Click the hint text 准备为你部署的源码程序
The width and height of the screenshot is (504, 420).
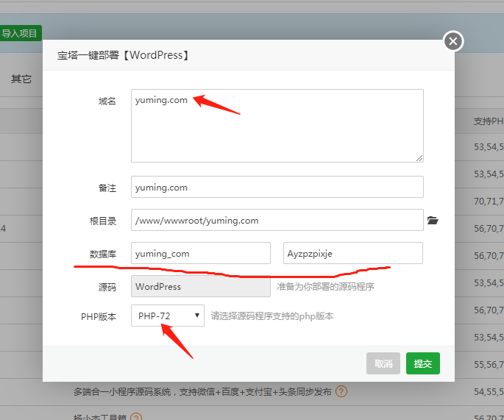tap(325, 286)
